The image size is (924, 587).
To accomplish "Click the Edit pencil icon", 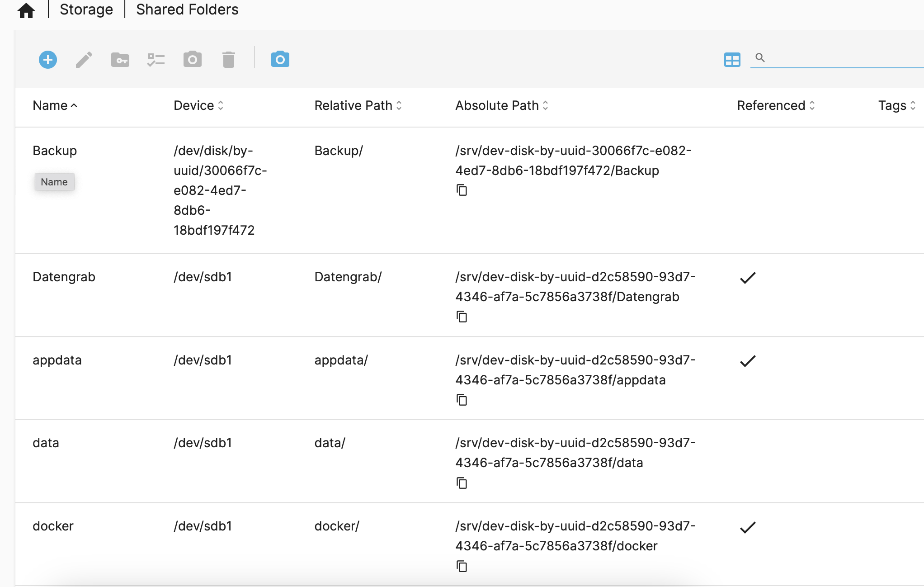I will click(84, 60).
